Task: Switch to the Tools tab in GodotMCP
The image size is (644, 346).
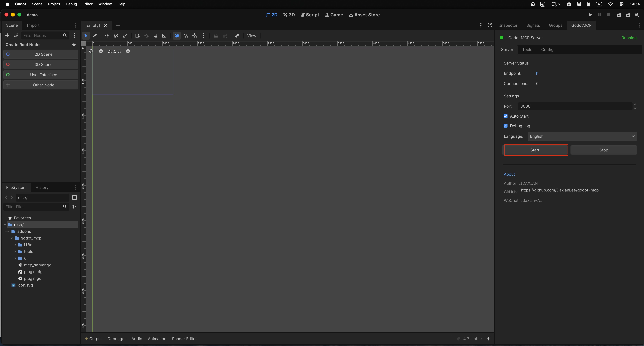Action: pyautogui.click(x=527, y=50)
